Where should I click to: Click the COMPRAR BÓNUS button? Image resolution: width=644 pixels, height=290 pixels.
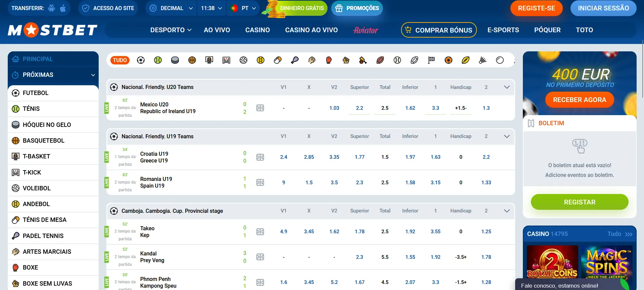click(x=439, y=30)
